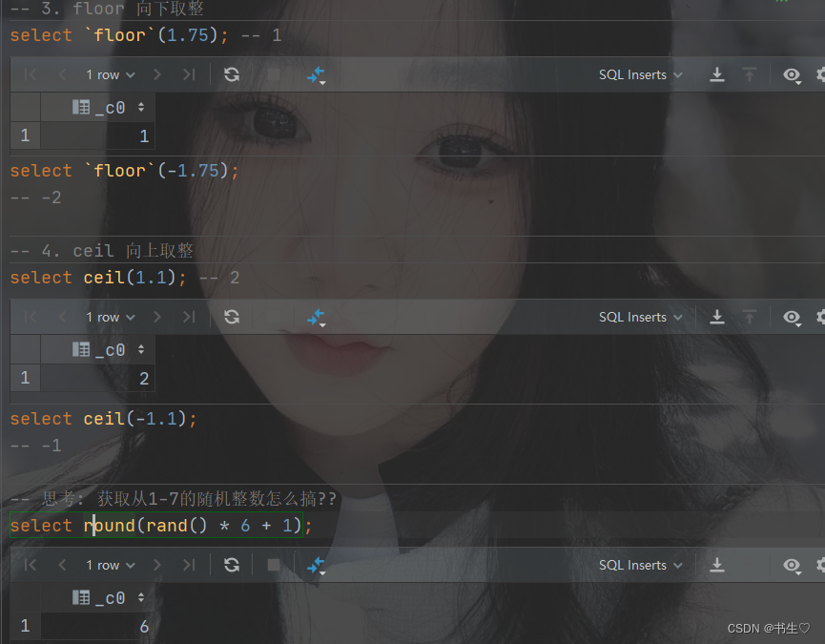Click compare icon in floor result toolbar
The image size is (825, 644).
click(317, 75)
